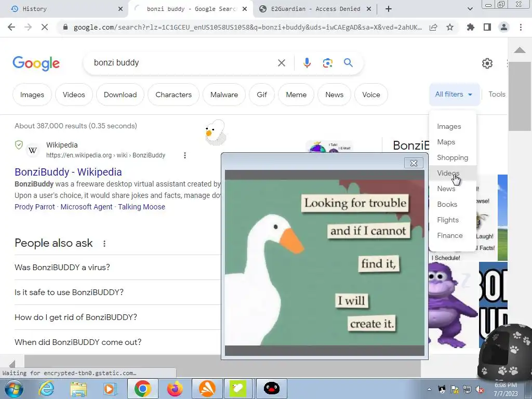Viewport: 532px width, 399px height.
Task: Expand the All filters dropdown
Action: point(454,95)
